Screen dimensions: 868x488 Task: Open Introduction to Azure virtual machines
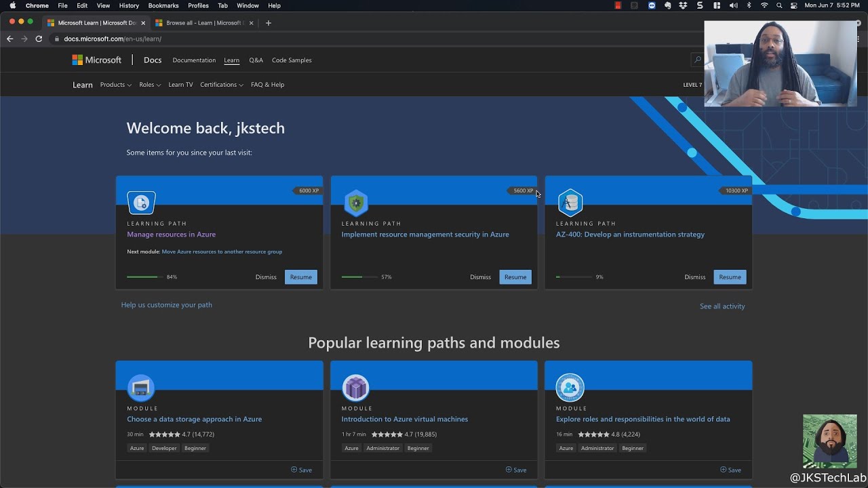404,420
